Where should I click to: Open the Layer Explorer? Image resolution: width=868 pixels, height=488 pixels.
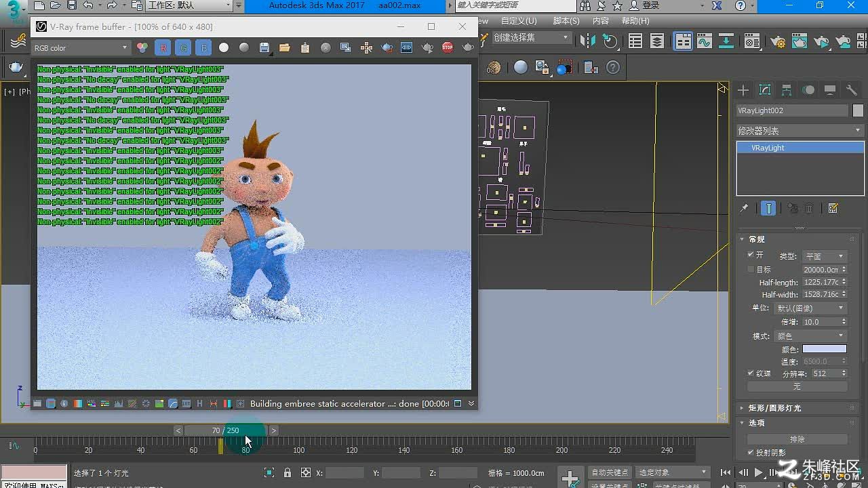coord(657,41)
